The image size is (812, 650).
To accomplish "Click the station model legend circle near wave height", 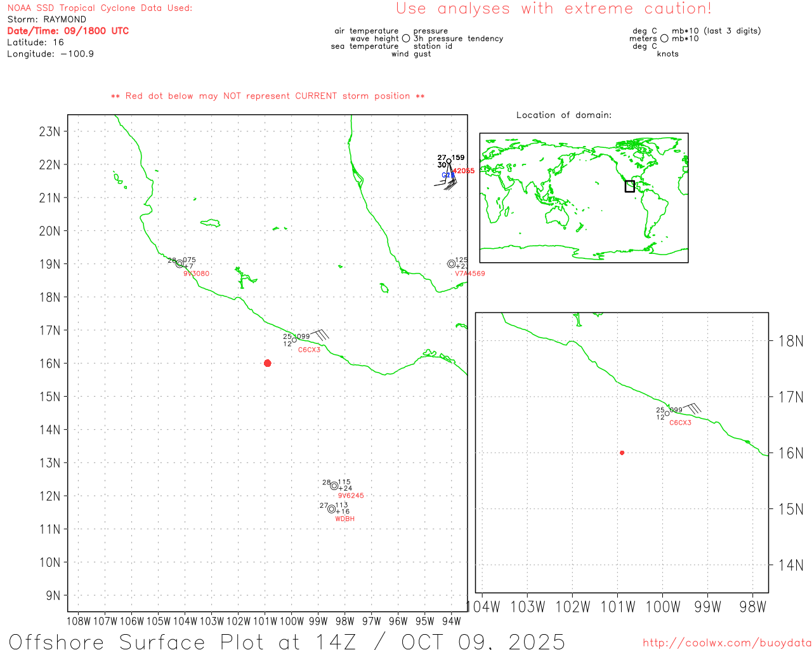I will 406,39.
